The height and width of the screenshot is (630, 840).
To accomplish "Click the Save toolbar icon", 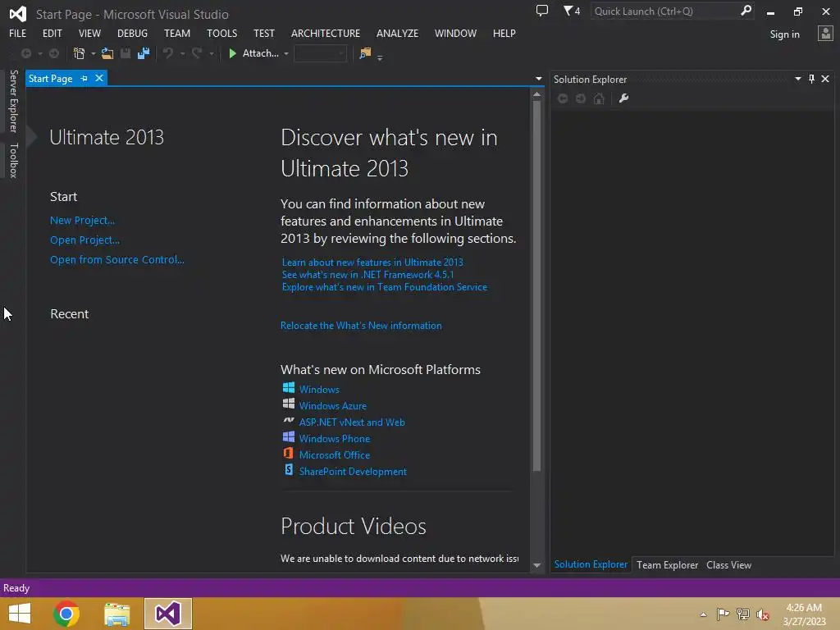I will [x=126, y=53].
